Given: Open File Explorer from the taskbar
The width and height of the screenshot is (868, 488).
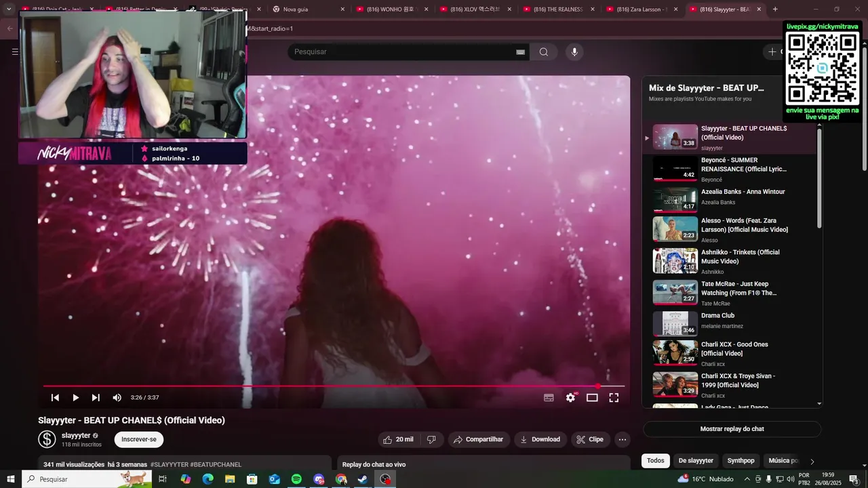Looking at the screenshot, I should point(230,479).
